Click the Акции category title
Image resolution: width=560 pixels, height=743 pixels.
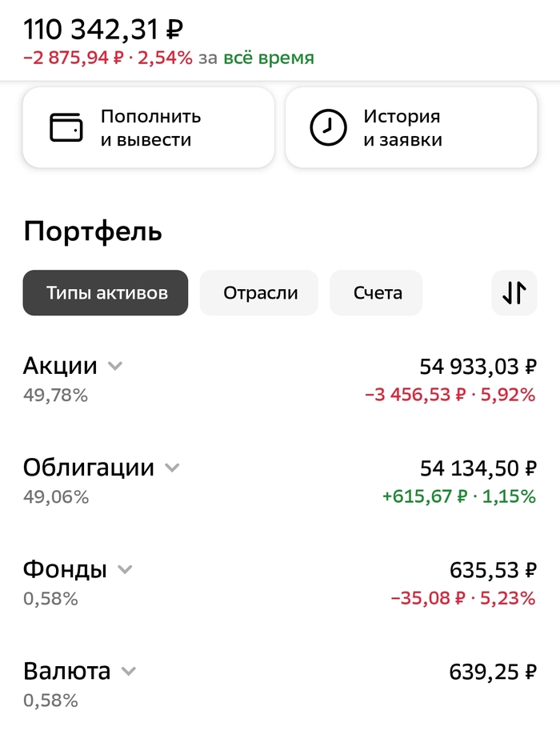[60, 366]
